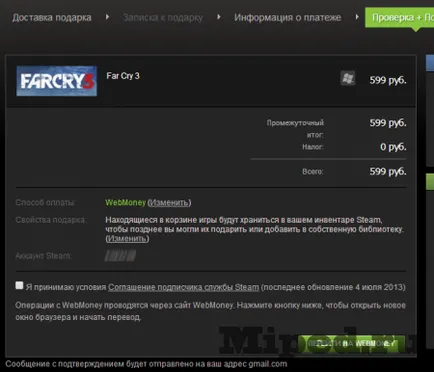The width and height of the screenshot is (434, 372).
Task: Click the gmail.com confirmation message text
Action: tap(146, 364)
